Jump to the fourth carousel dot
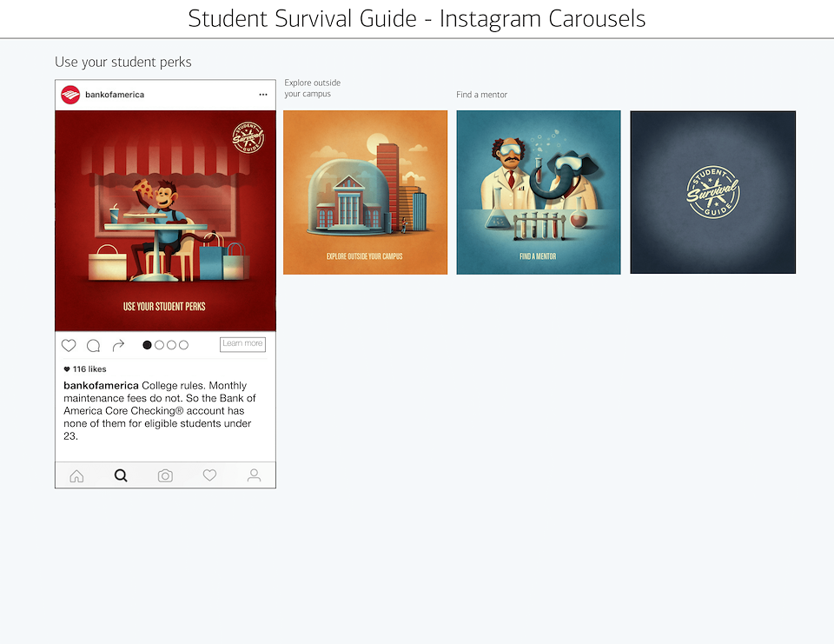This screenshot has width=834, height=644. (183, 345)
